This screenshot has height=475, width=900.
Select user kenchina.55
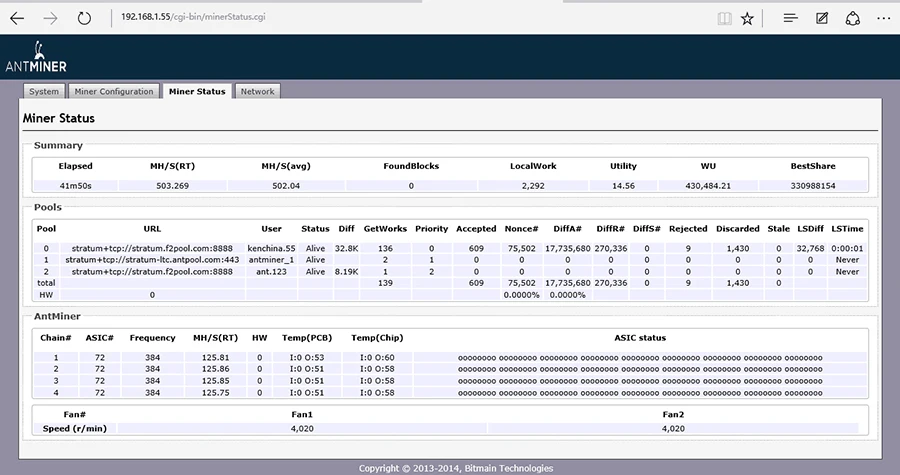tap(271, 248)
